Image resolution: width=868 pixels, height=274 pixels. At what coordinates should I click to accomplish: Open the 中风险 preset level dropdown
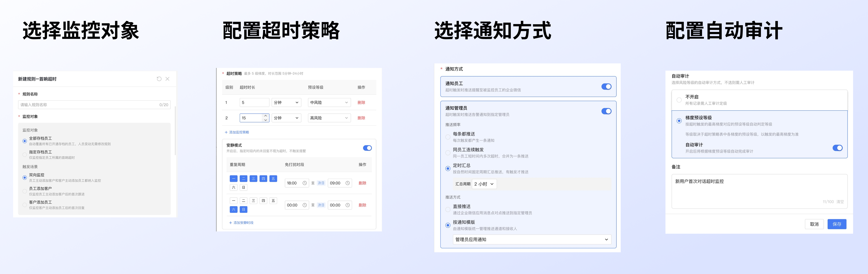(329, 103)
